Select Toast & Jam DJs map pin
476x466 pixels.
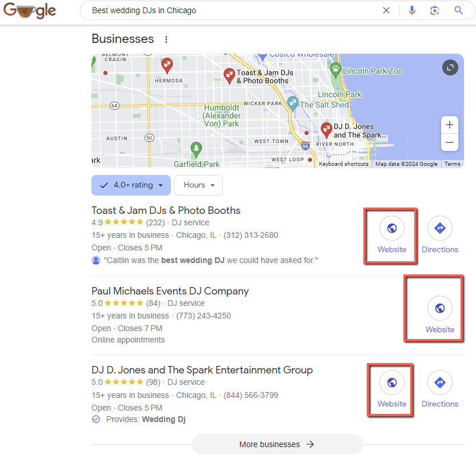229,75
